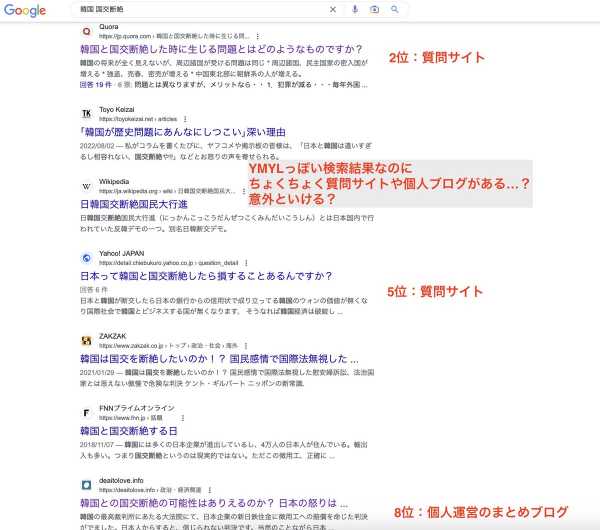The width and height of the screenshot is (600, 530).
Task: Click the Toyo Keizai site name
Action: click(x=117, y=109)
